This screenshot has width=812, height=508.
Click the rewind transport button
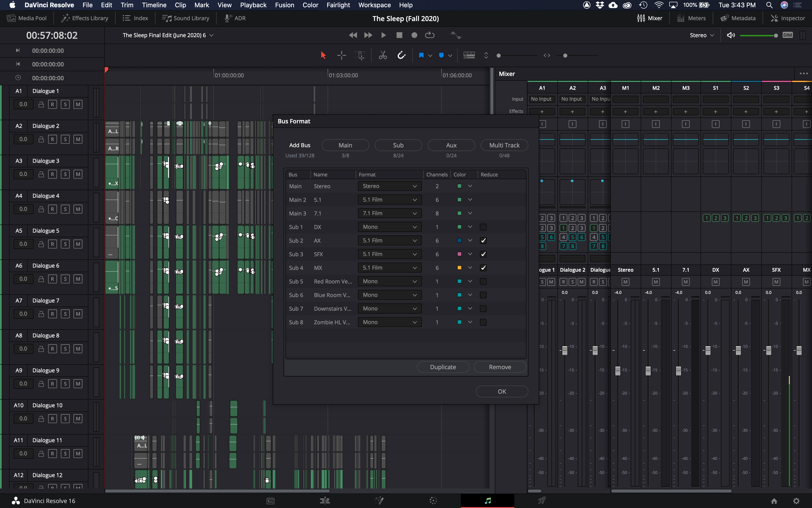pos(353,35)
